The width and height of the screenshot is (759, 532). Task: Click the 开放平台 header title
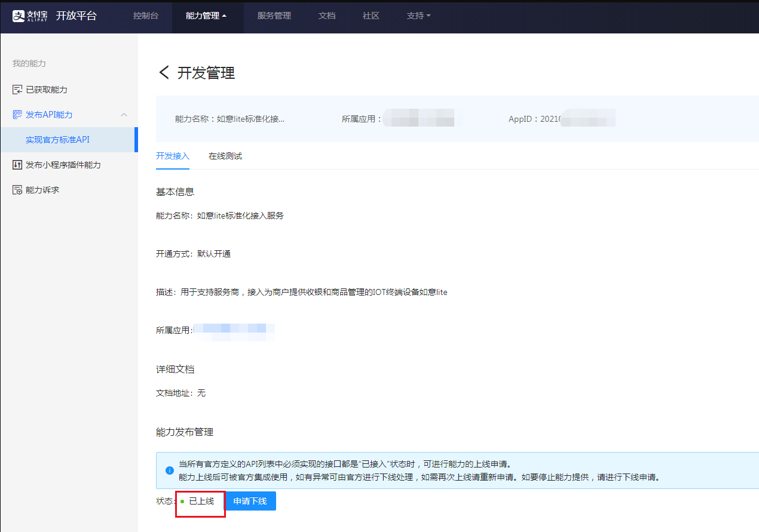(x=76, y=16)
